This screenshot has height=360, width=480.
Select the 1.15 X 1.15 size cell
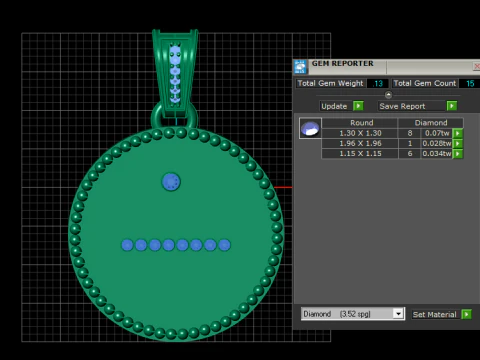360,154
